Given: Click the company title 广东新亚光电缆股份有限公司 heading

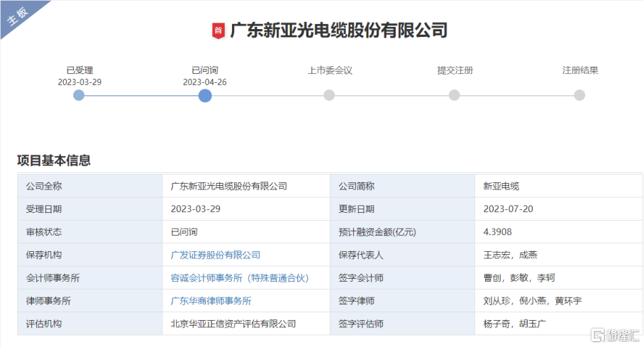Looking at the screenshot, I should pyautogui.click(x=339, y=31).
